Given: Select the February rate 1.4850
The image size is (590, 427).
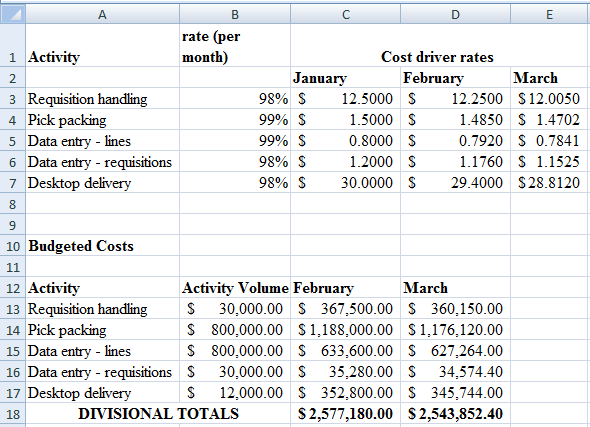Looking at the screenshot, I should tap(455, 120).
